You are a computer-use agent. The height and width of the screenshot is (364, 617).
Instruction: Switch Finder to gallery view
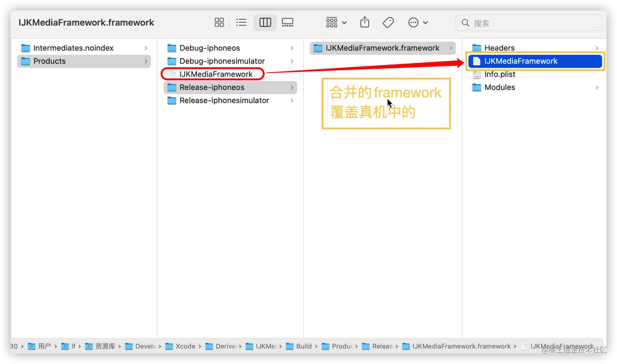click(288, 22)
